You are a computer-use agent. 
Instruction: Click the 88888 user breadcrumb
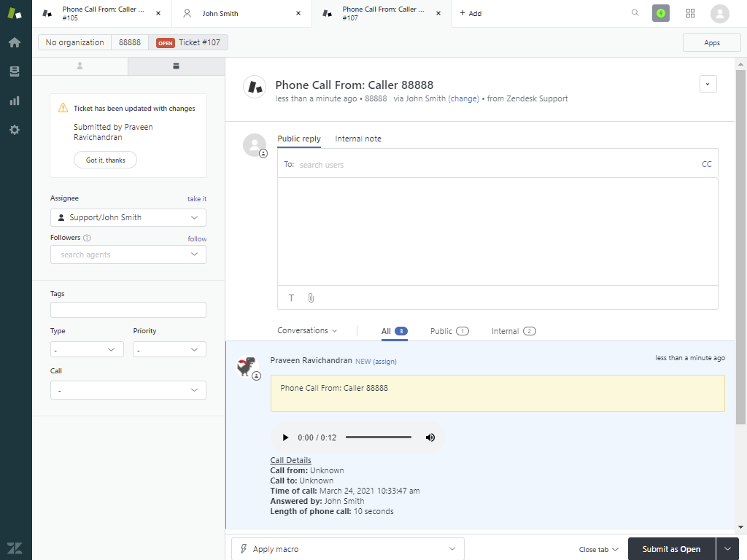coord(130,42)
